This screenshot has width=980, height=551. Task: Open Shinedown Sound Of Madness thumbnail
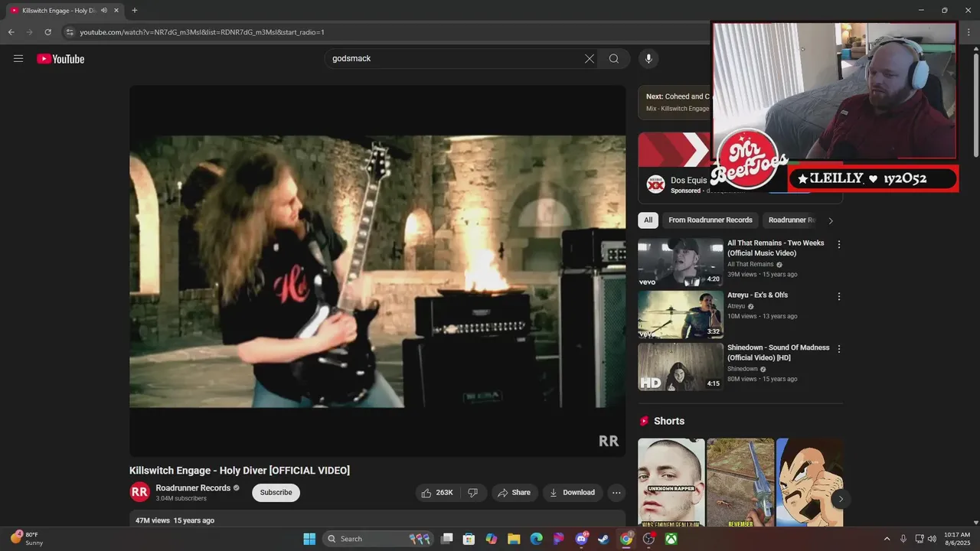pos(681,367)
